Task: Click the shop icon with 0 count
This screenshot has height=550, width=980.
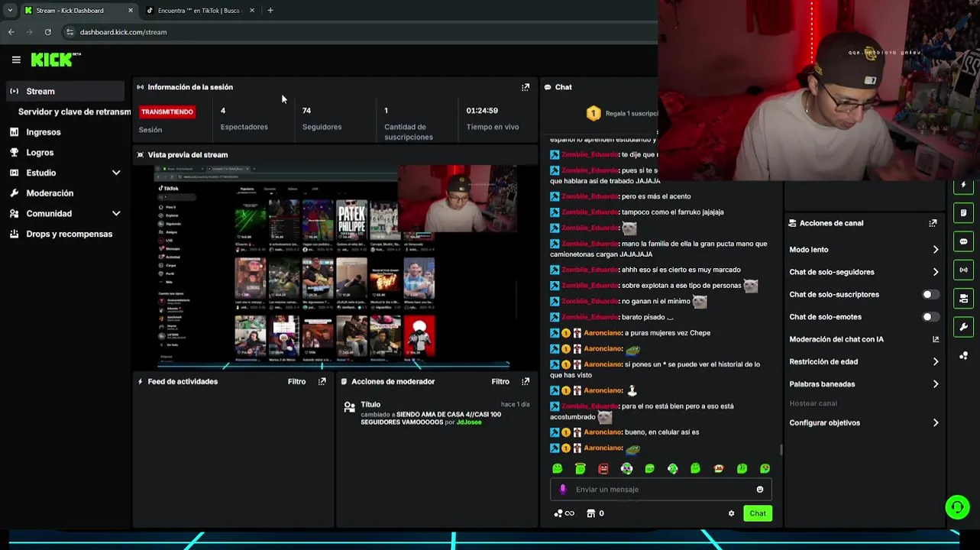Action: pos(595,513)
